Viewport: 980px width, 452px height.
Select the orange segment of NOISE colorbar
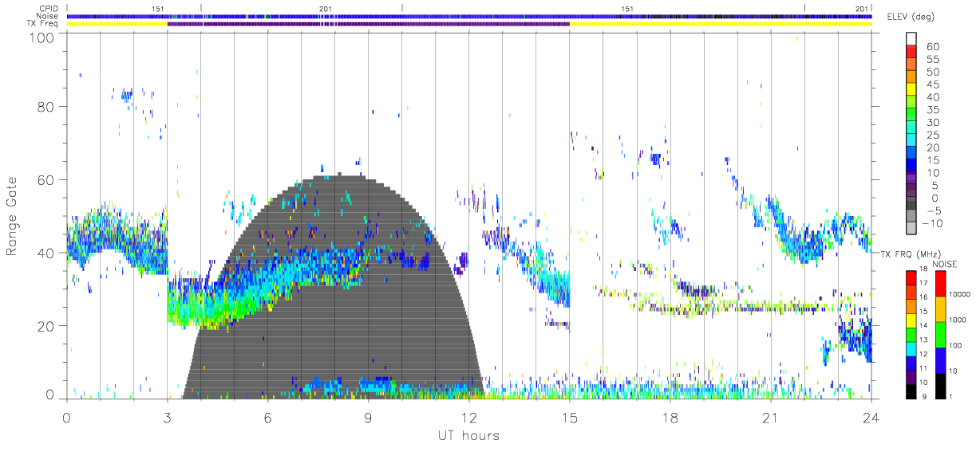click(x=941, y=309)
